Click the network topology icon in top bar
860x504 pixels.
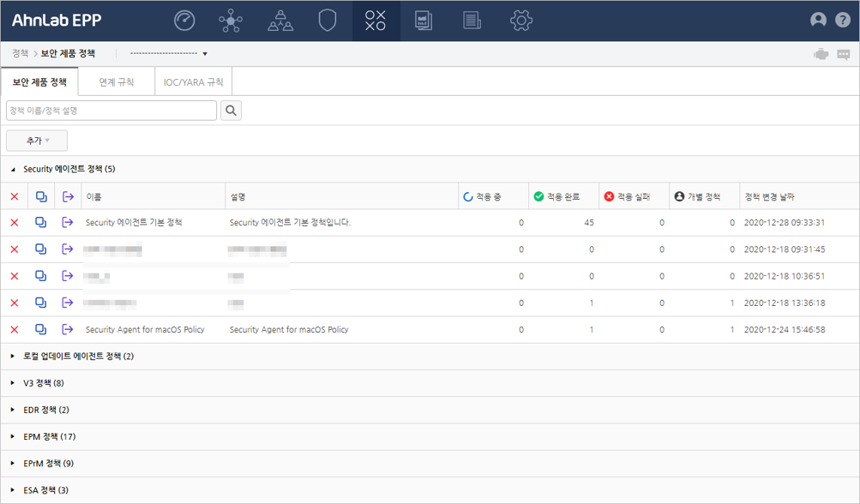(x=231, y=21)
